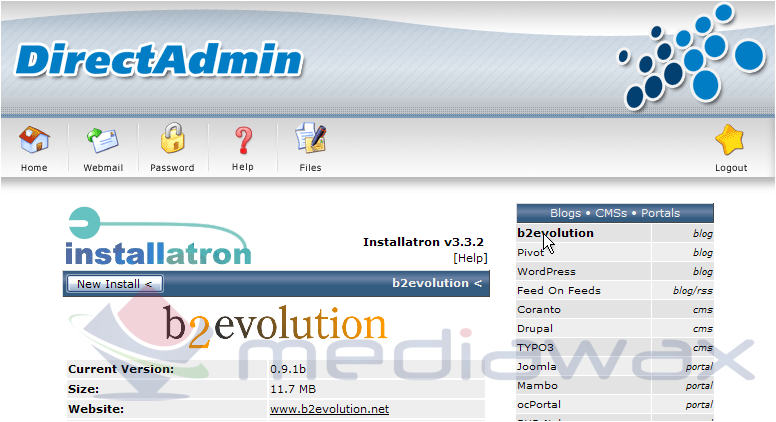Click the 0.9.1b current version value
776x422 pixels.
tap(288, 369)
